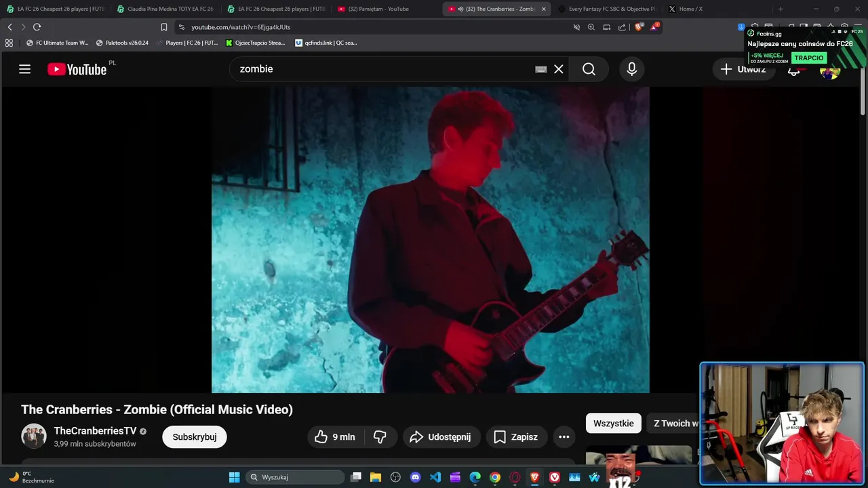The height and width of the screenshot is (488, 868).
Task: Open Brave Shields lion icon
Action: click(639, 27)
